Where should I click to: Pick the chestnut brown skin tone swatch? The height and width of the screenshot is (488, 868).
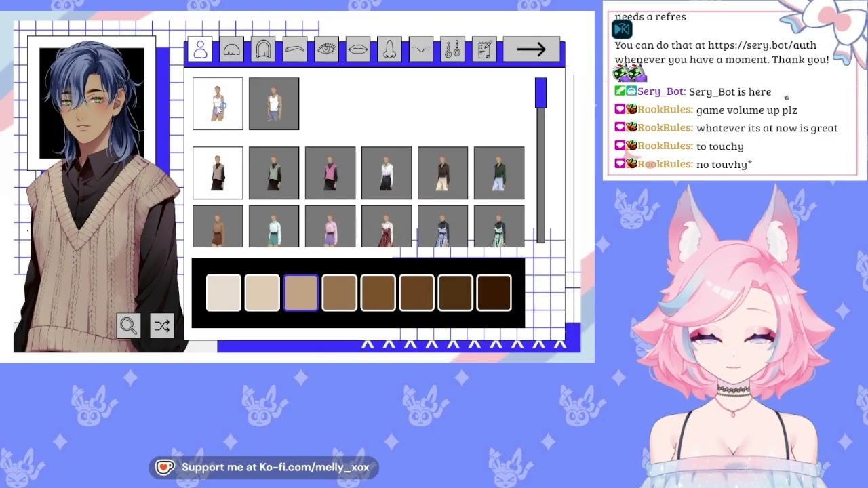pyautogui.click(x=417, y=293)
